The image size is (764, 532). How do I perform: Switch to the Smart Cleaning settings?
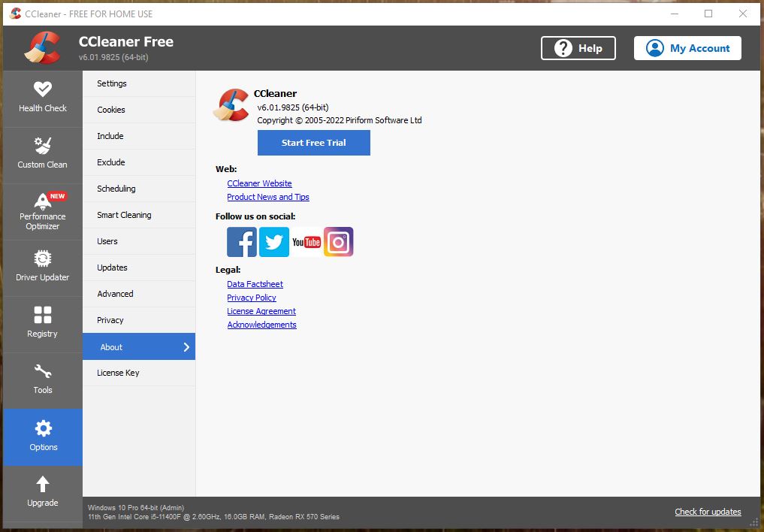point(124,215)
